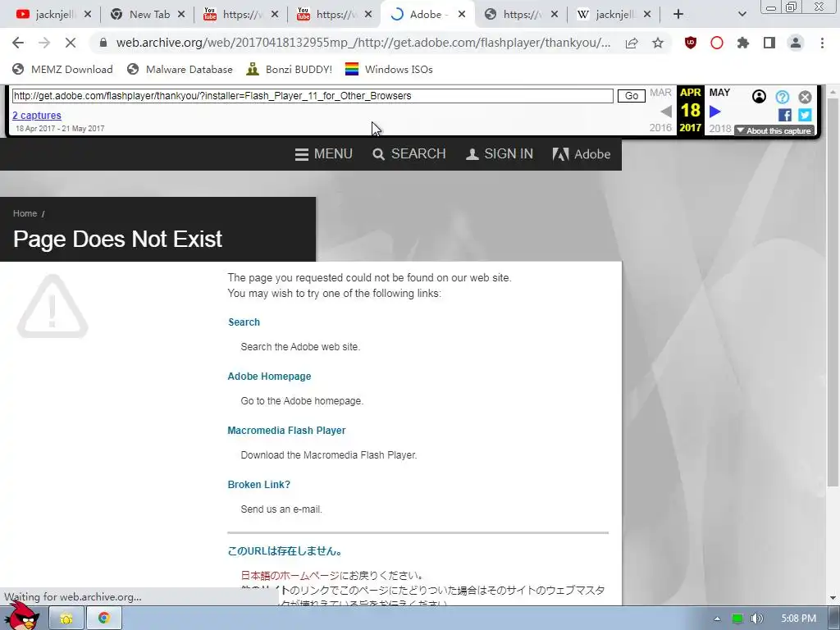
Task: Share capture on Facebook icon
Action: [785, 115]
